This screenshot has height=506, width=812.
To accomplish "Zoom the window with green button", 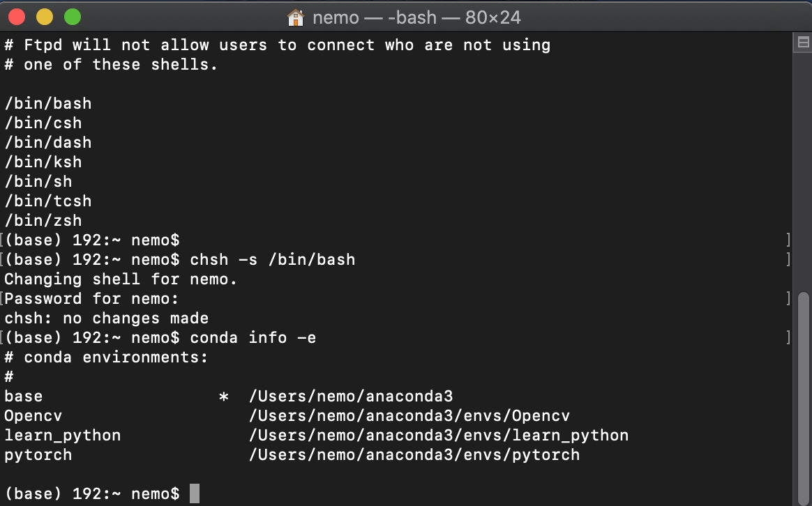I will (73, 17).
